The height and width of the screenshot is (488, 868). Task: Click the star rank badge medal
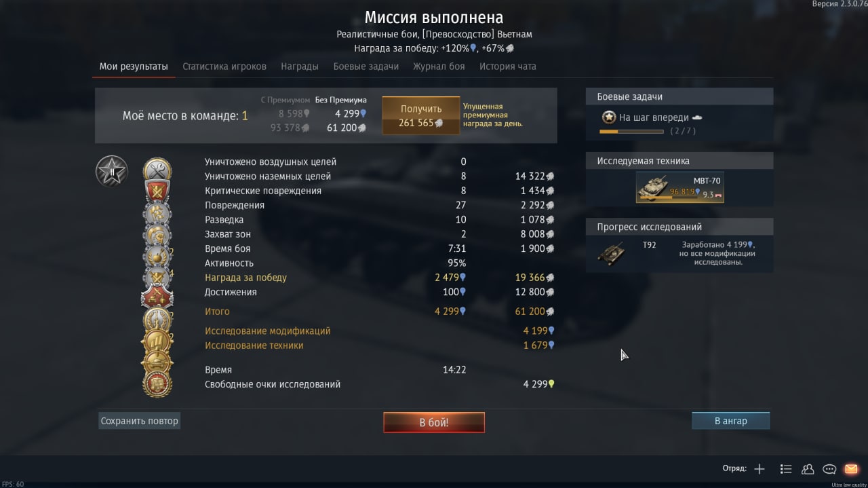(112, 172)
